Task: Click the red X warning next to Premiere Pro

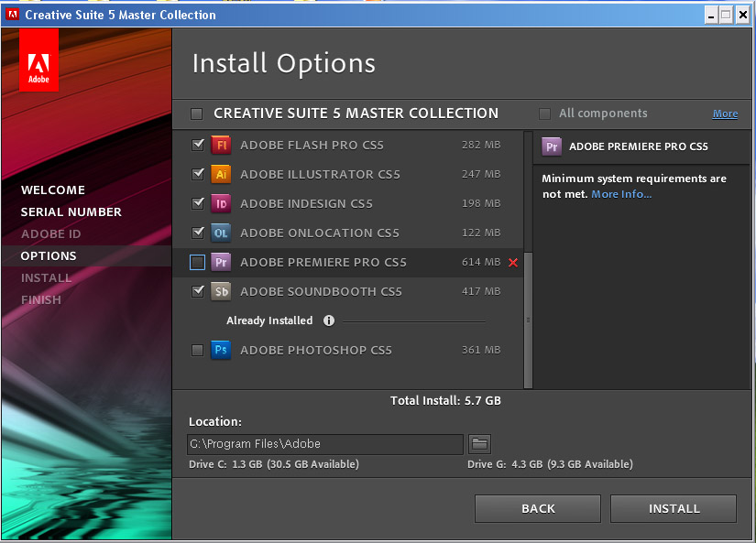Action: (513, 263)
